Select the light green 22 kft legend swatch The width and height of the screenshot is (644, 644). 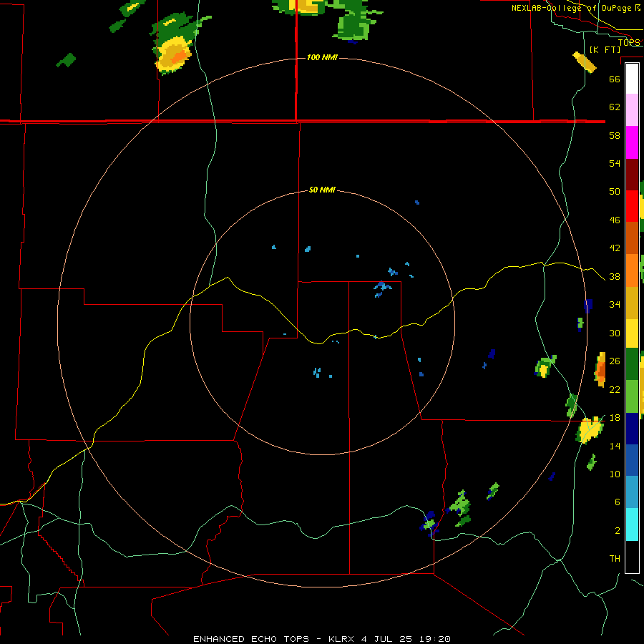pos(632,396)
